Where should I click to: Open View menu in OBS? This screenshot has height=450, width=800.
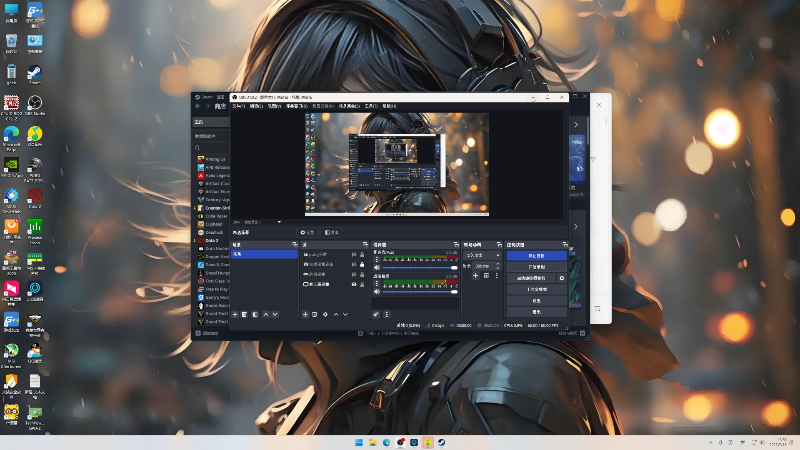pos(274,106)
